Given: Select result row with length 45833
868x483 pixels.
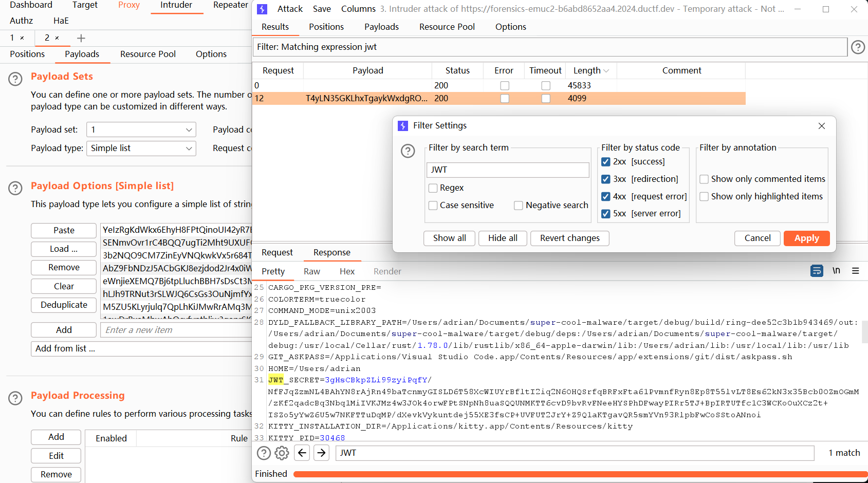Looking at the screenshot, I should click(x=499, y=86).
